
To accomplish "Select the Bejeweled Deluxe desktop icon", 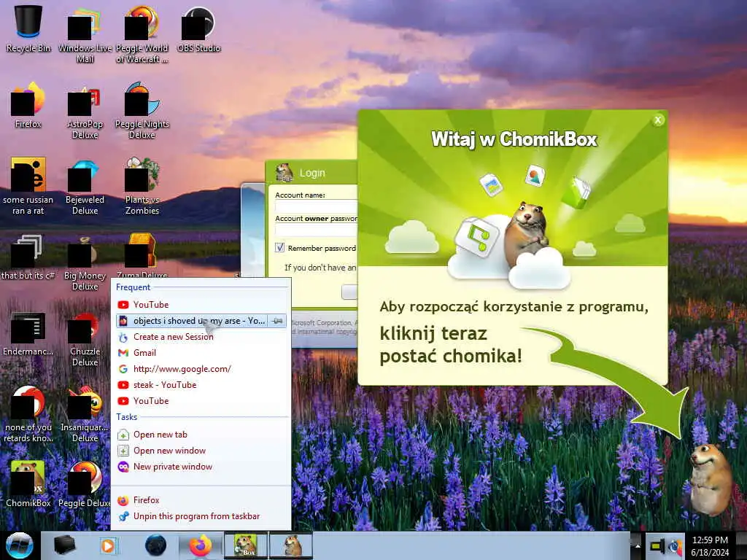I will [85, 187].
